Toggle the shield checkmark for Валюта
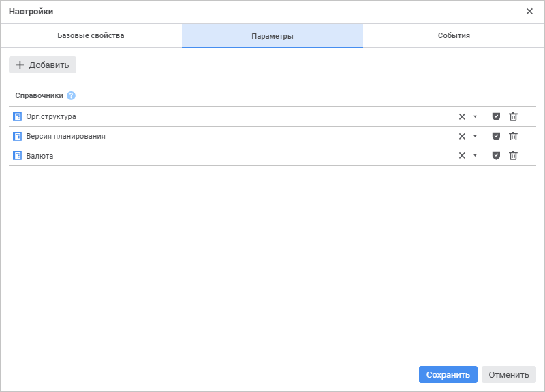This screenshot has height=392, width=545. click(496, 156)
